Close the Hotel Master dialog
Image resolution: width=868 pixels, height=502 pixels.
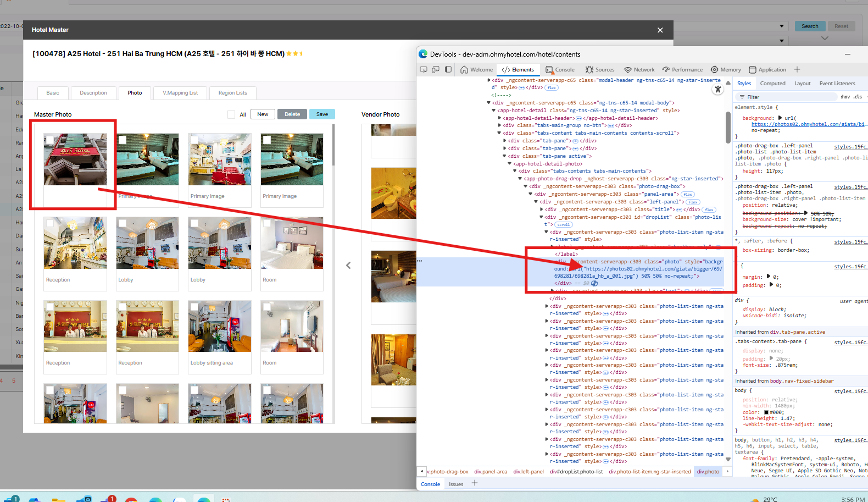660,30
